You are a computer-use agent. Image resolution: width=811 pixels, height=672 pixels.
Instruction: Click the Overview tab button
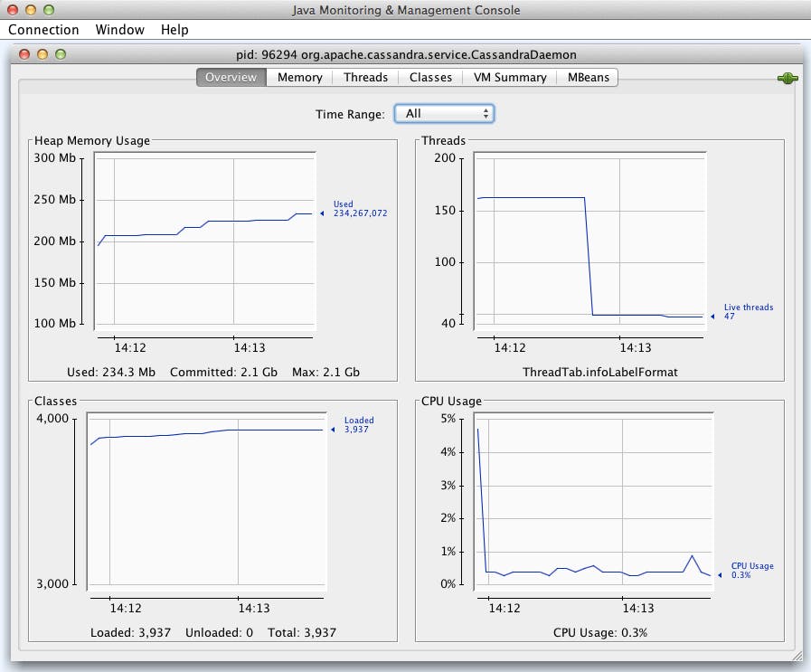click(x=231, y=78)
